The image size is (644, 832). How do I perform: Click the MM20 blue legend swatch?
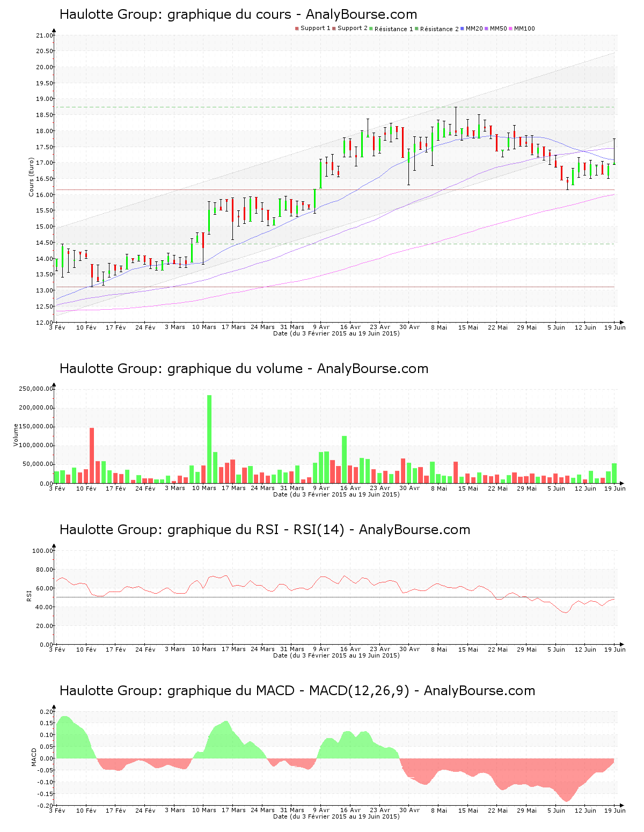click(462, 28)
